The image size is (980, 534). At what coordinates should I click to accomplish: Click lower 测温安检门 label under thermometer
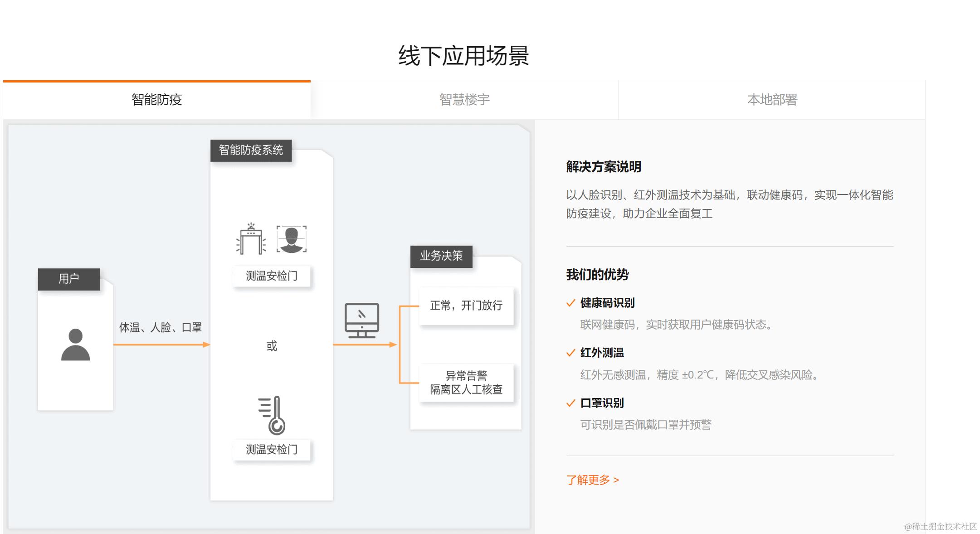(272, 450)
